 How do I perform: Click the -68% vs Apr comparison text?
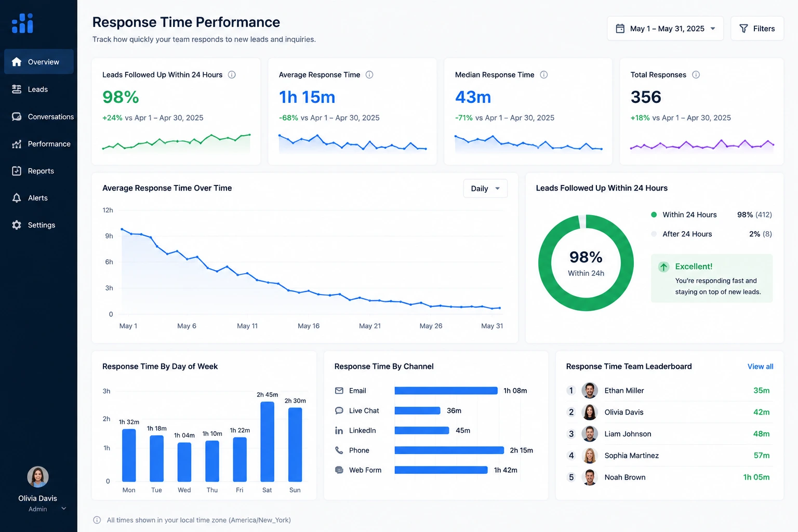pyautogui.click(x=329, y=118)
